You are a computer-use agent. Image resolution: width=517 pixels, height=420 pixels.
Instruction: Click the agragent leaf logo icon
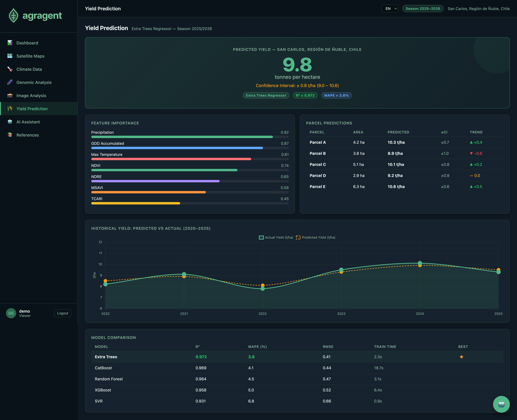coord(14,16)
